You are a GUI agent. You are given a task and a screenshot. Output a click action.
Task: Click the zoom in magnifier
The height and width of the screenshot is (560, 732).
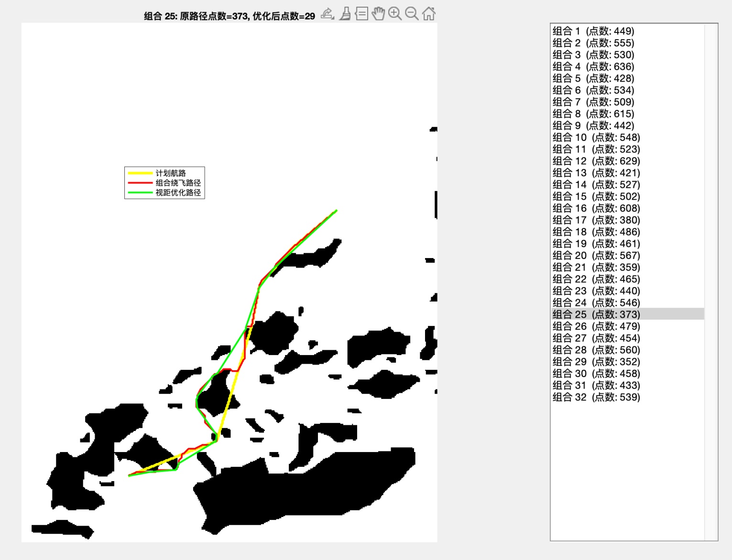[x=395, y=14]
